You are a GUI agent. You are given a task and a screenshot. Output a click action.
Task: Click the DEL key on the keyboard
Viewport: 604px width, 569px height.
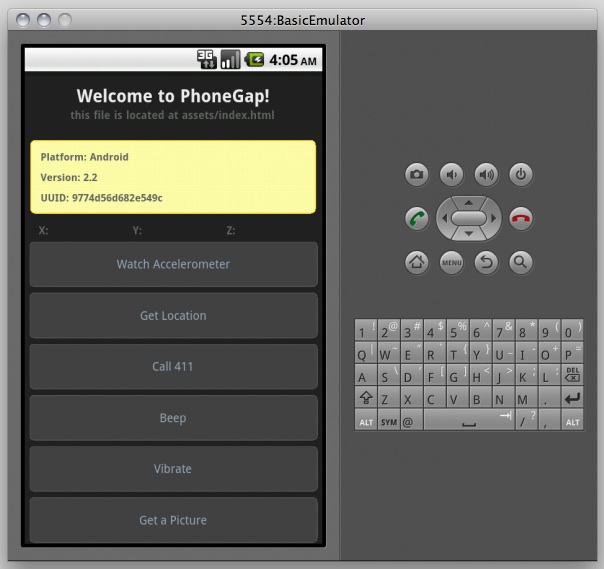572,374
